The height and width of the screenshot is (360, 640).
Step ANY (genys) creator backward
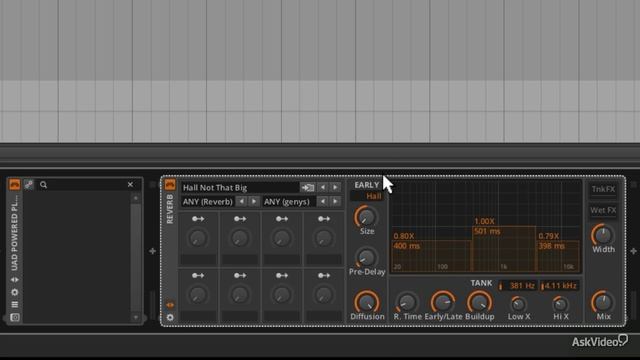coord(322,202)
